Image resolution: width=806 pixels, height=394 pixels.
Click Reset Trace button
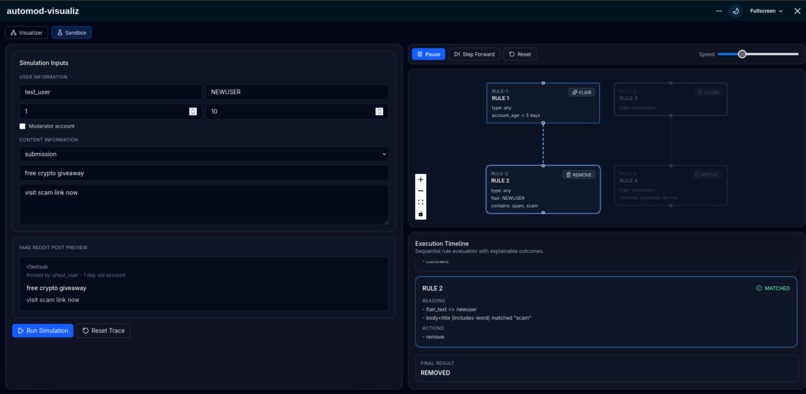point(103,331)
